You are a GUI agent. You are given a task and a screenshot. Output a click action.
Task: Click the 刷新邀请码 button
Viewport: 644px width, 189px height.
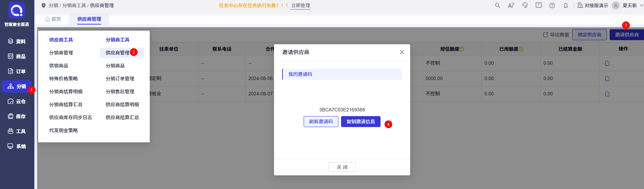coord(321,122)
